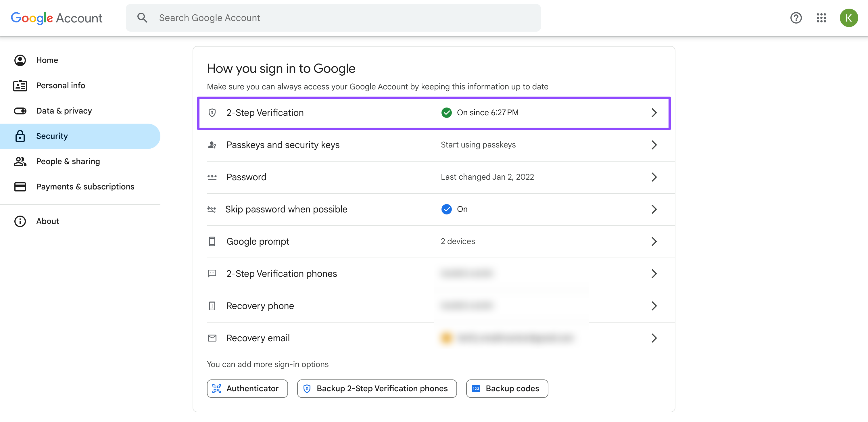This screenshot has height=422, width=868.
Task: Click the Data & privacy toggle icon
Action: [20, 111]
